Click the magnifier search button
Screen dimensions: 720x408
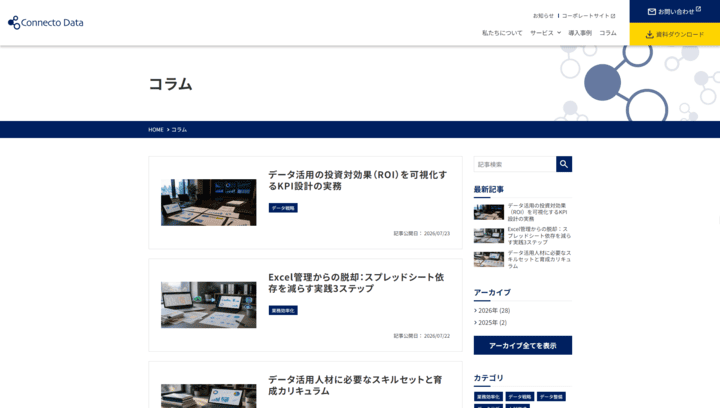(x=564, y=164)
